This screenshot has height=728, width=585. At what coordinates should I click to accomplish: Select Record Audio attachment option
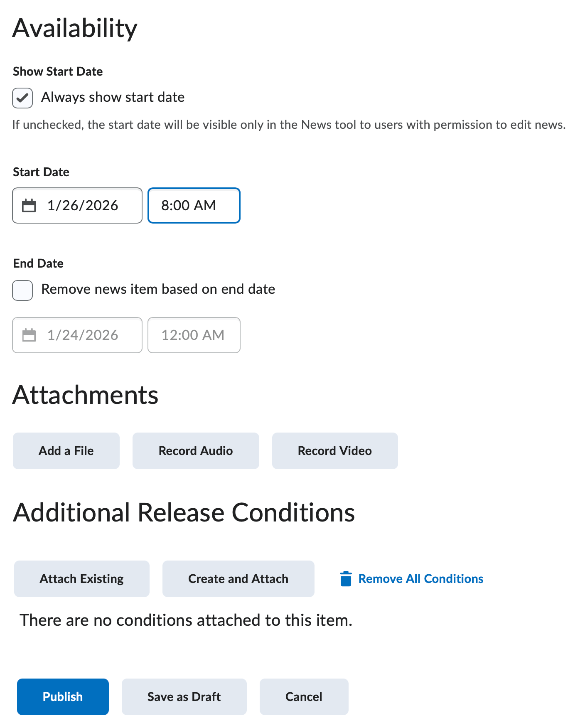pyautogui.click(x=196, y=450)
